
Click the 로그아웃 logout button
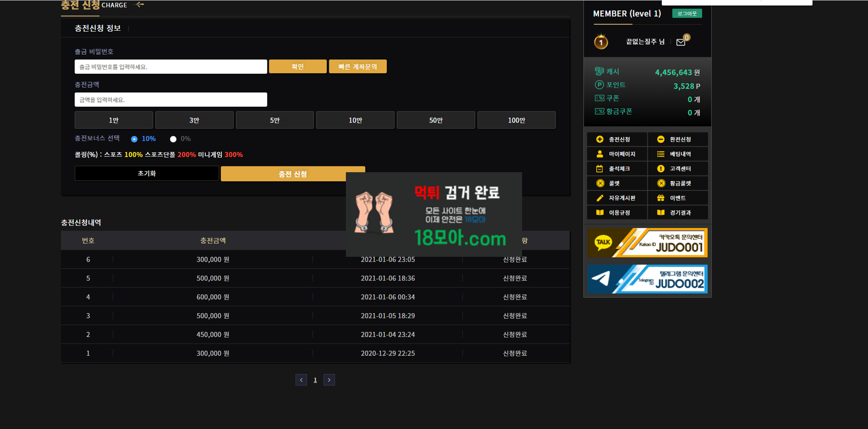click(687, 13)
